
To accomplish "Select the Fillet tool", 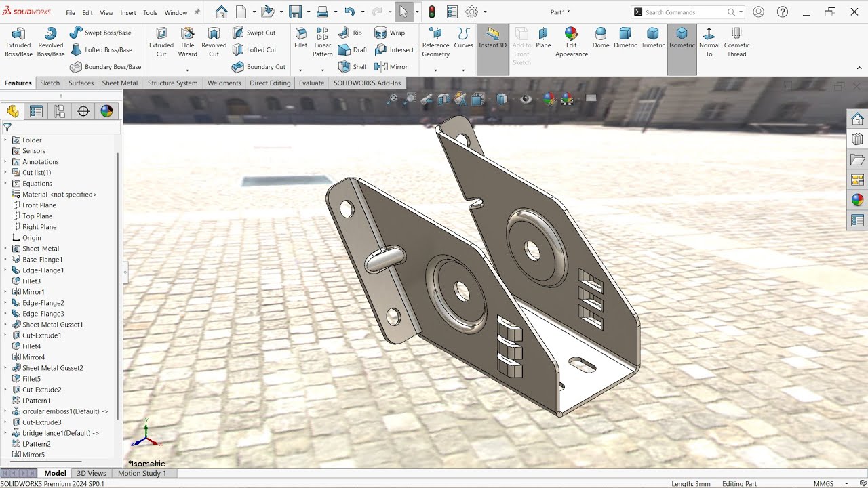I will click(x=300, y=38).
